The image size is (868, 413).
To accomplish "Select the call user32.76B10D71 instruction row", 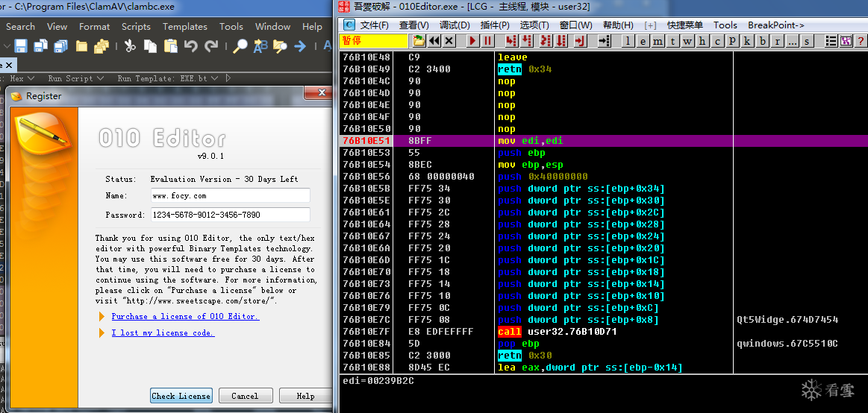I will coord(603,332).
